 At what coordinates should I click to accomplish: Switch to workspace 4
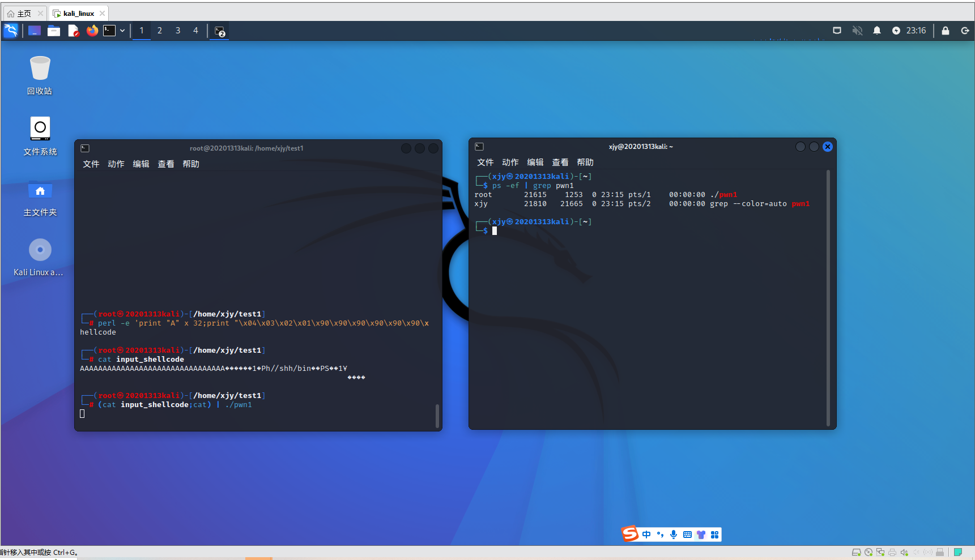pyautogui.click(x=195, y=31)
